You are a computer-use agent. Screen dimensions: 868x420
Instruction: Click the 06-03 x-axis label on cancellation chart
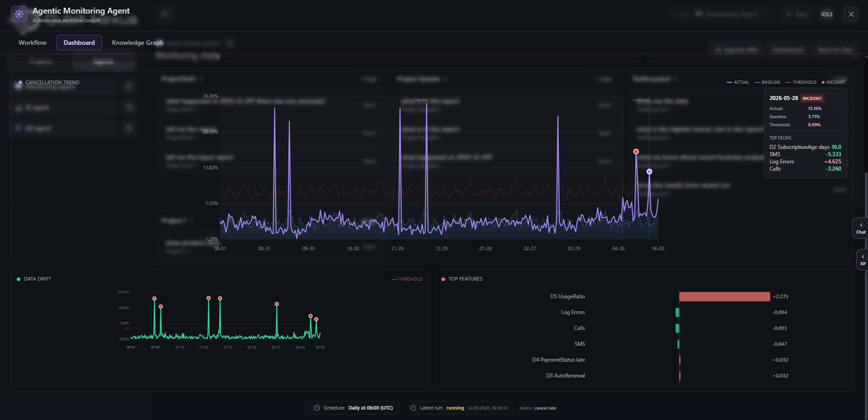click(x=658, y=248)
